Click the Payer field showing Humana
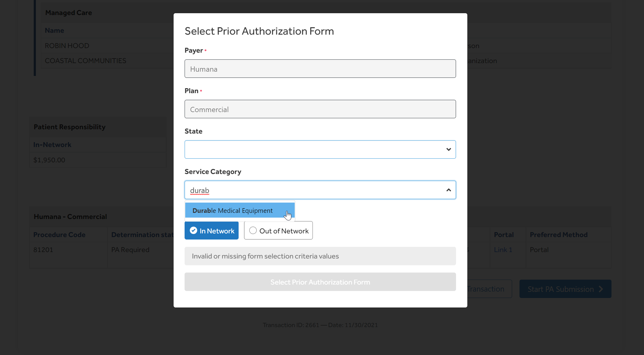This screenshot has width=644, height=355. pos(320,69)
